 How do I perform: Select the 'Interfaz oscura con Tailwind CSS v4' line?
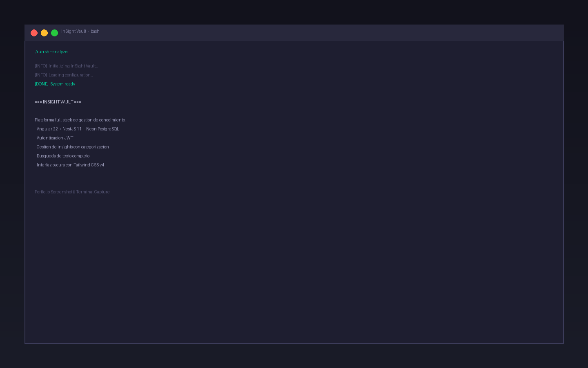(69, 165)
